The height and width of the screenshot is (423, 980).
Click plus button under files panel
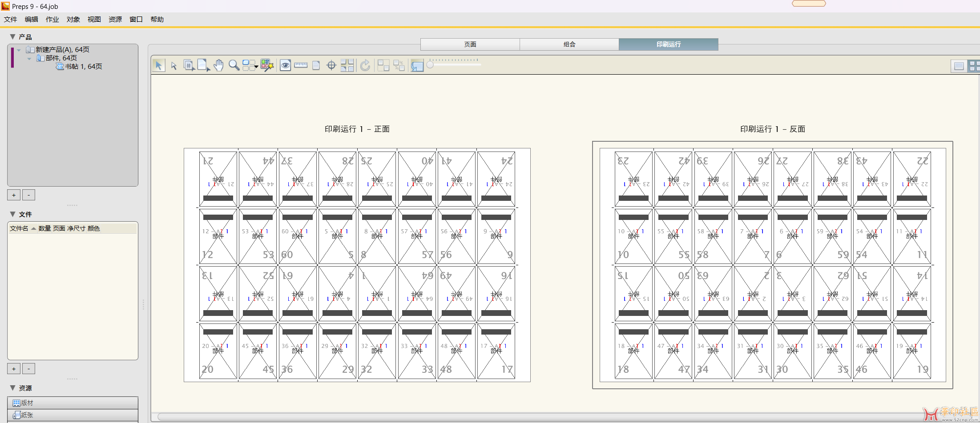[x=14, y=368]
